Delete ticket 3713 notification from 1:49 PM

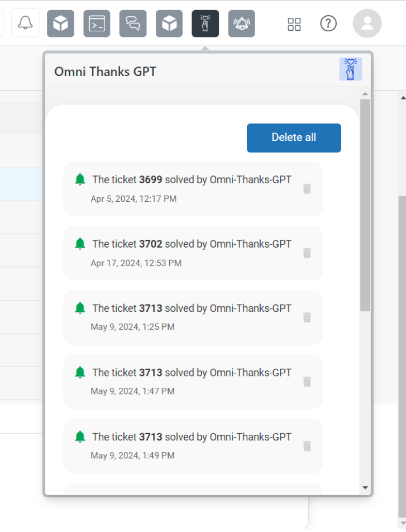click(x=307, y=446)
